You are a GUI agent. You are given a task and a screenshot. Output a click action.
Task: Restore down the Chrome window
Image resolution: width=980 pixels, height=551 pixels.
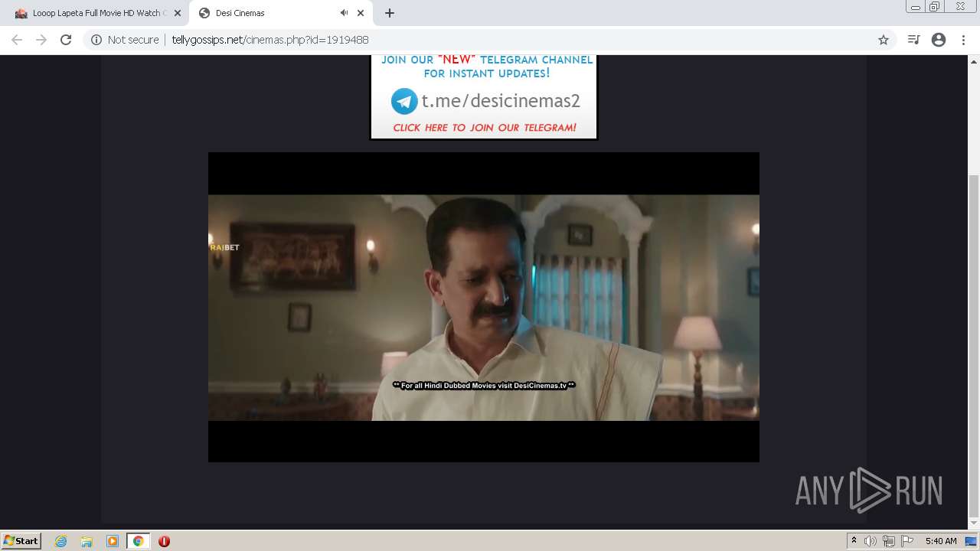[935, 7]
